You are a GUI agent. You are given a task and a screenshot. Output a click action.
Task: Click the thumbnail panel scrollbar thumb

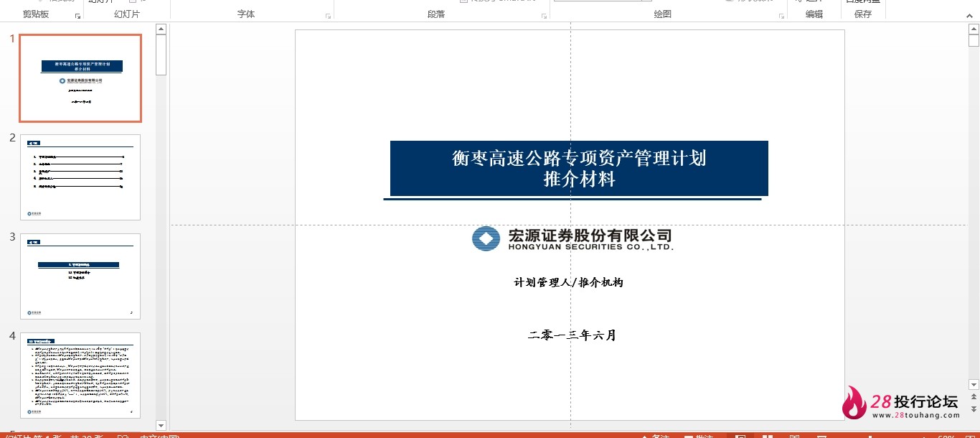tap(161, 55)
